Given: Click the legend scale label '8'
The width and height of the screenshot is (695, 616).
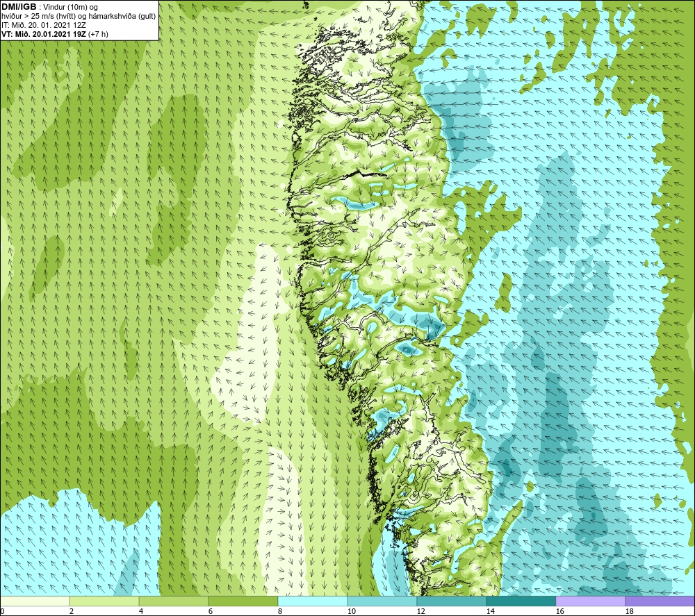Looking at the screenshot, I should 280,612.
